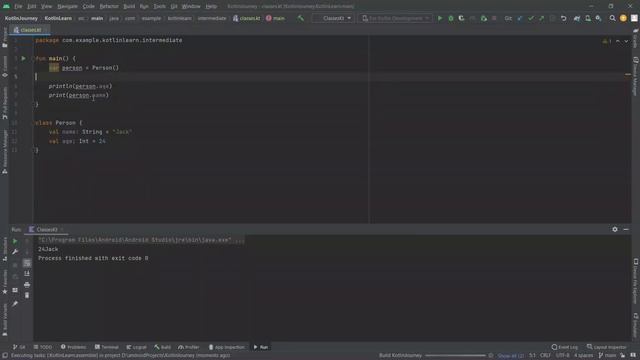The height and width of the screenshot is (360, 640).
Task: Open the Layout Inspector tool window
Action: [607, 347]
